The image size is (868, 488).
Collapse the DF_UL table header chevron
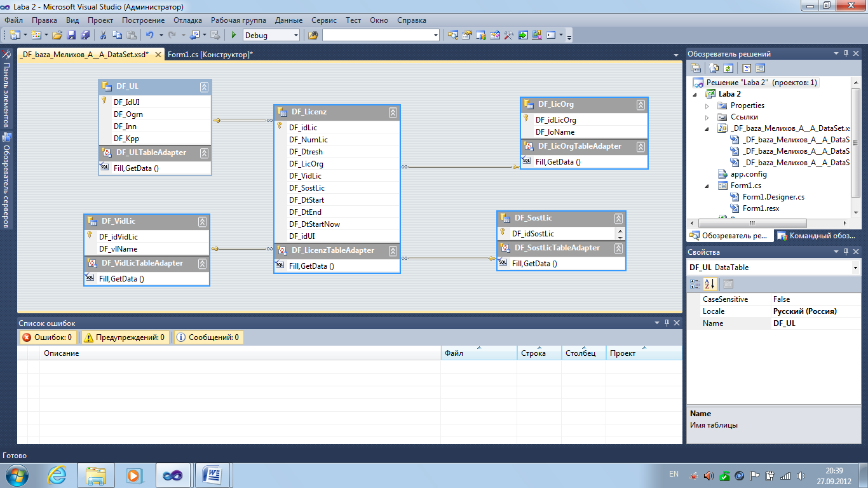204,86
